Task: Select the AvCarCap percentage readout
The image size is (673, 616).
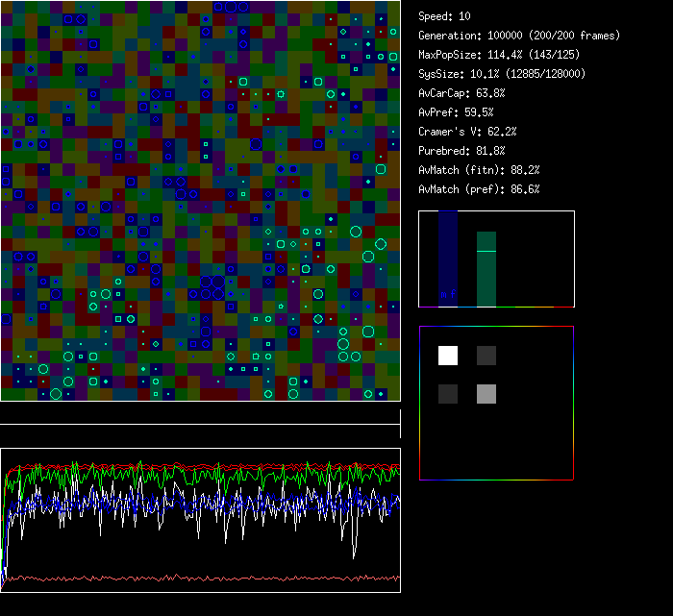Action: pos(461,93)
